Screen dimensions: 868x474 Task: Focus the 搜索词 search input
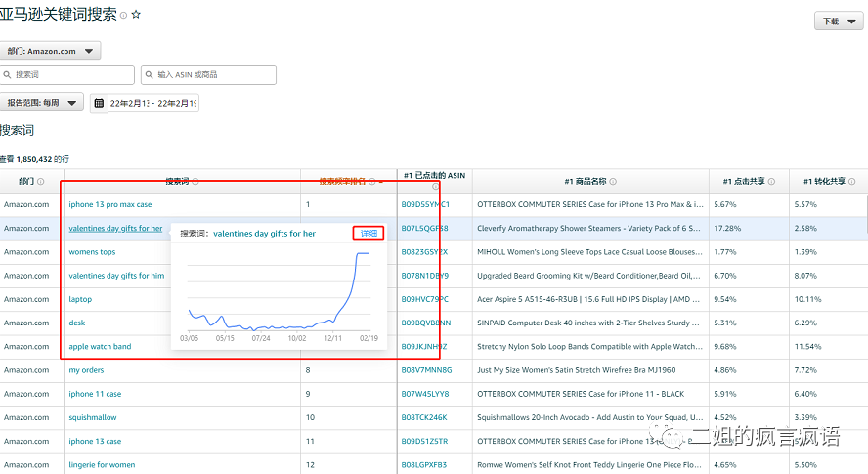67,74
